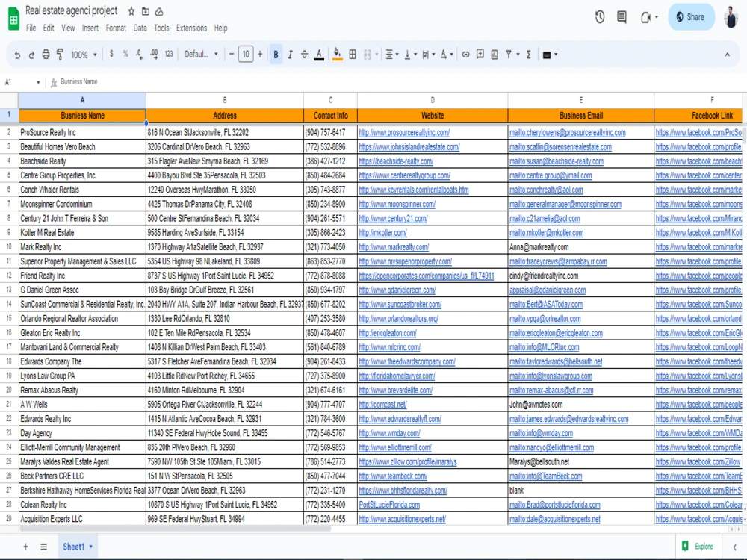The image size is (747, 560).
Task: Open the Tools menu
Action: pyautogui.click(x=161, y=28)
